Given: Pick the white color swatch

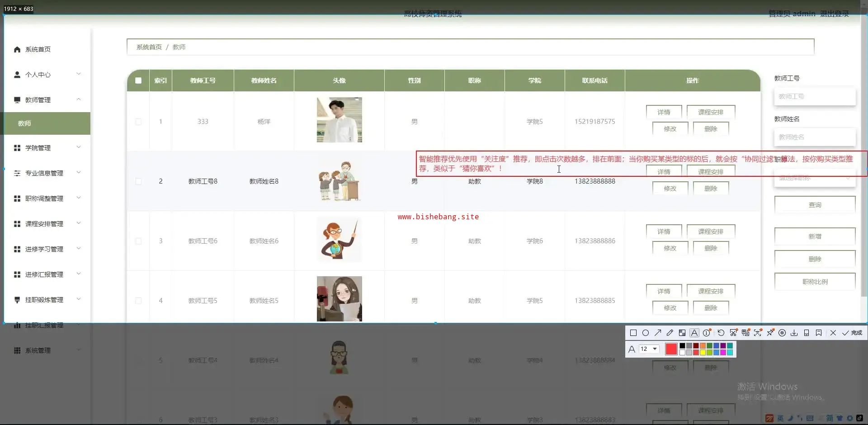Looking at the screenshot, I should pyautogui.click(x=682, y=352).
